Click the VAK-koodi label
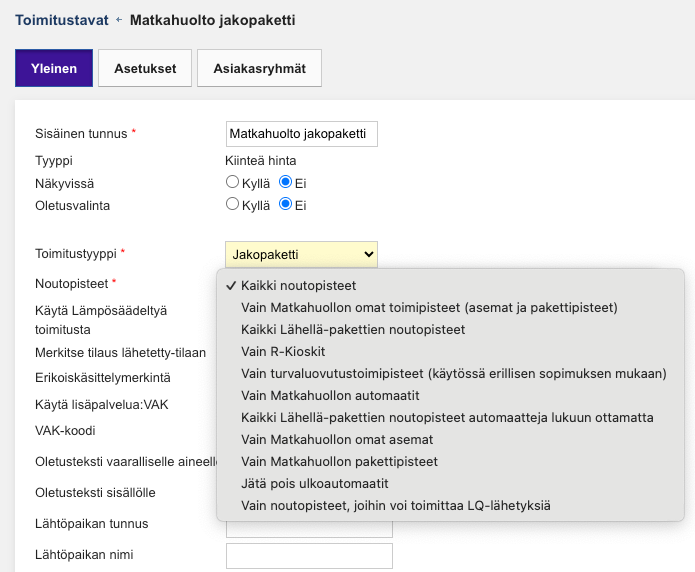 [65, 431]
